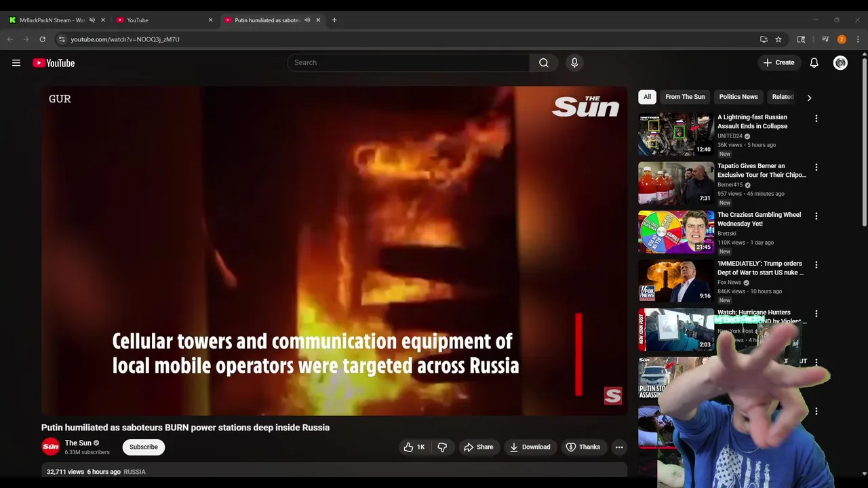Open more actions ellipsis below the video
This screenshot has width=868, height=488.
pyautogui.click(x=619, y=447)
